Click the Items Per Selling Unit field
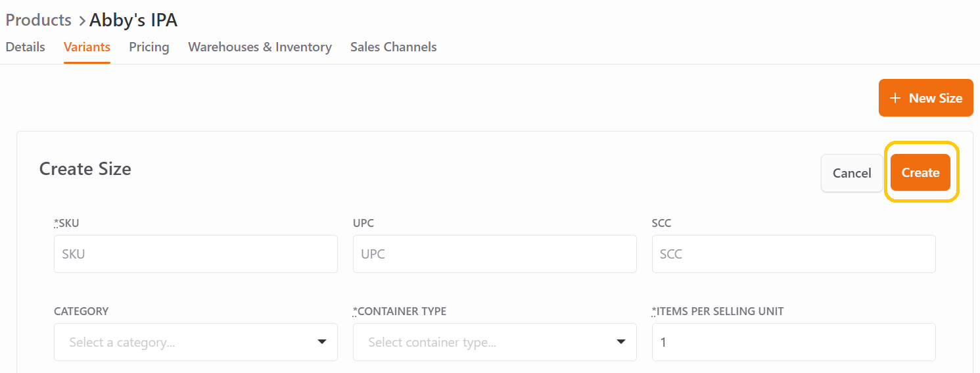Screen dimensions: 980x373 coord(794,342)
